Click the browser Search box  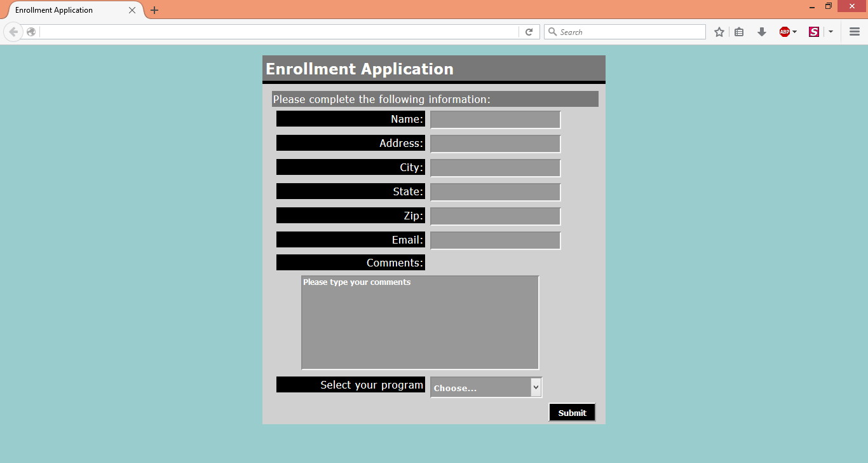(x=629, y=32)
